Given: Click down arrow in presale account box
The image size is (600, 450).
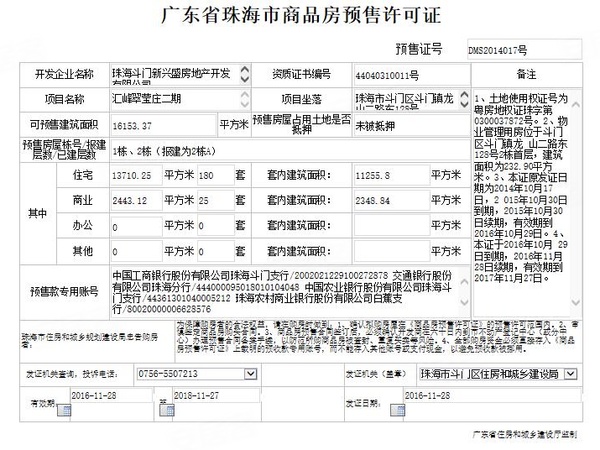Looking at the screenshot, I should [464, 302].
